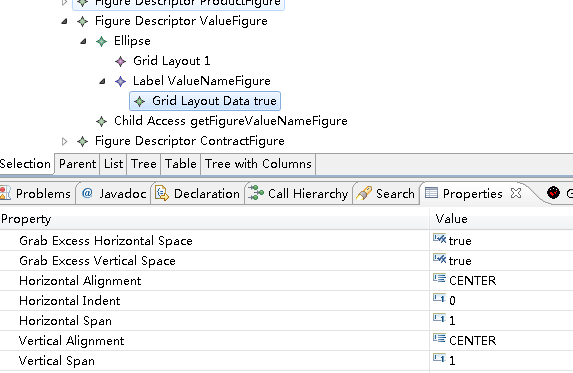This screenshot has height=373, width=573.
Task: Click the Call Hierarchy tab icon
Action: [x=256, y=193]
